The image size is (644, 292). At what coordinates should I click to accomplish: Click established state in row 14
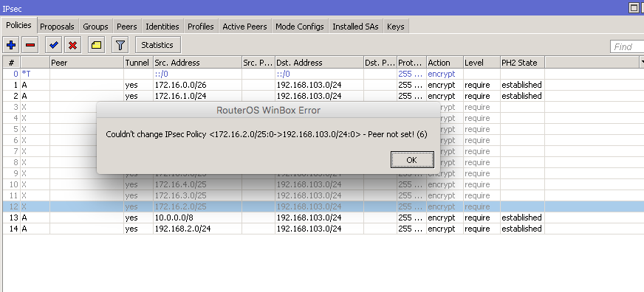tap(522, 229)
